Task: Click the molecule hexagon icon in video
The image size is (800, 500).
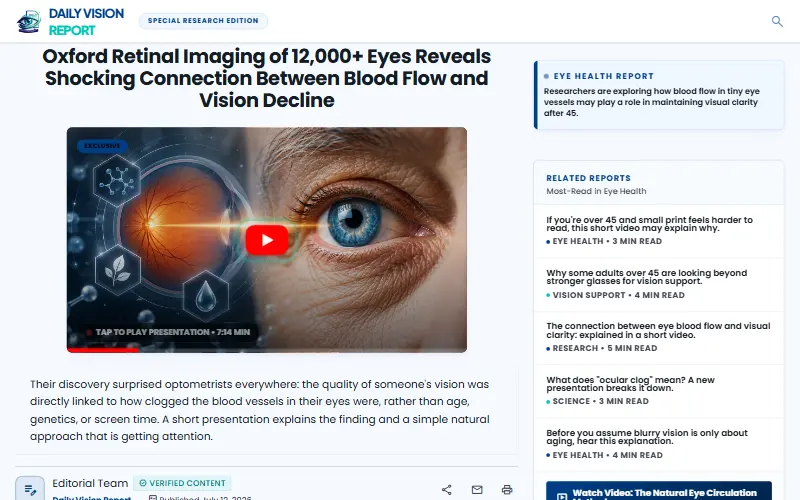Action: click(117, 181)
